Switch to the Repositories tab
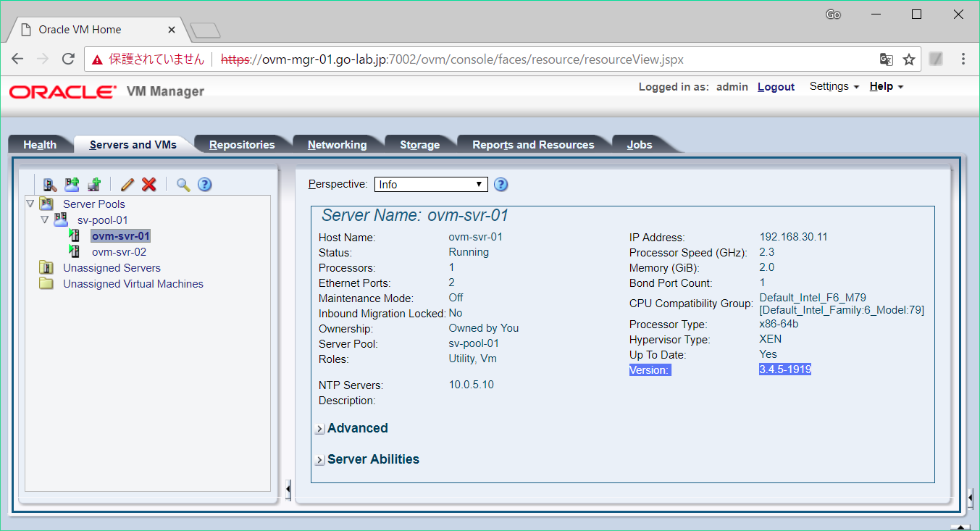 [x=242, y=145]
